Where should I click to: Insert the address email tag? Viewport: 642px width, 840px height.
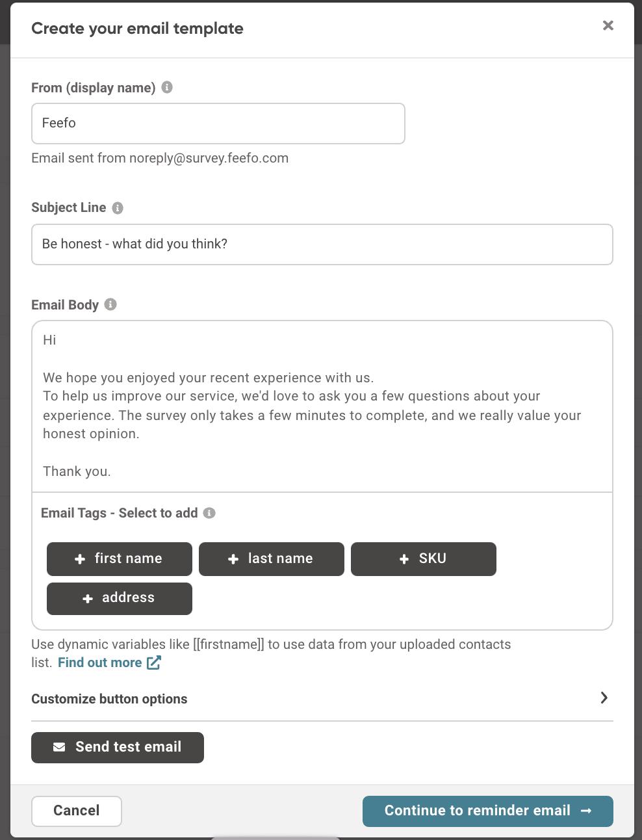click(120, 598)
